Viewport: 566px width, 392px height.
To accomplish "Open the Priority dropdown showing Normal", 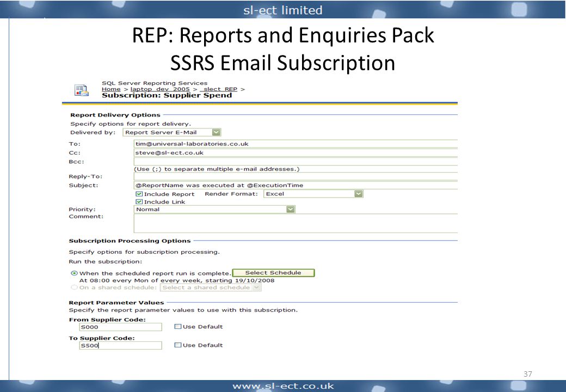I will click(x=214, y=210).
